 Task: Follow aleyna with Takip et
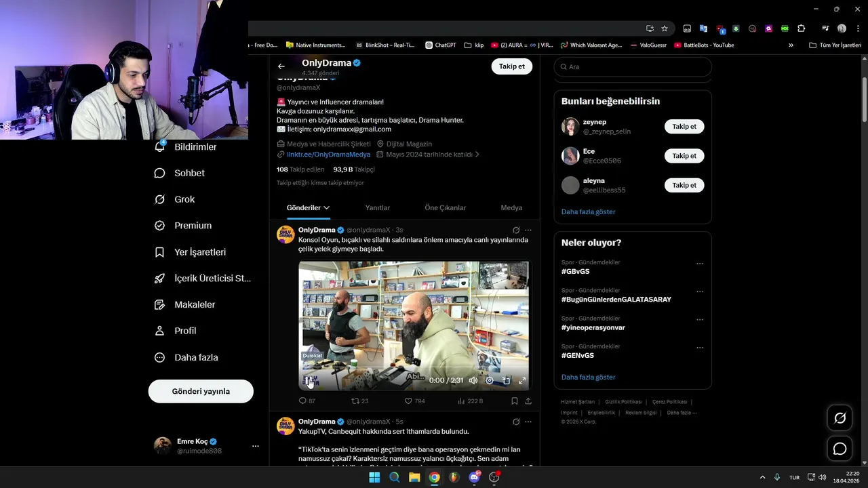coord(684,185)
